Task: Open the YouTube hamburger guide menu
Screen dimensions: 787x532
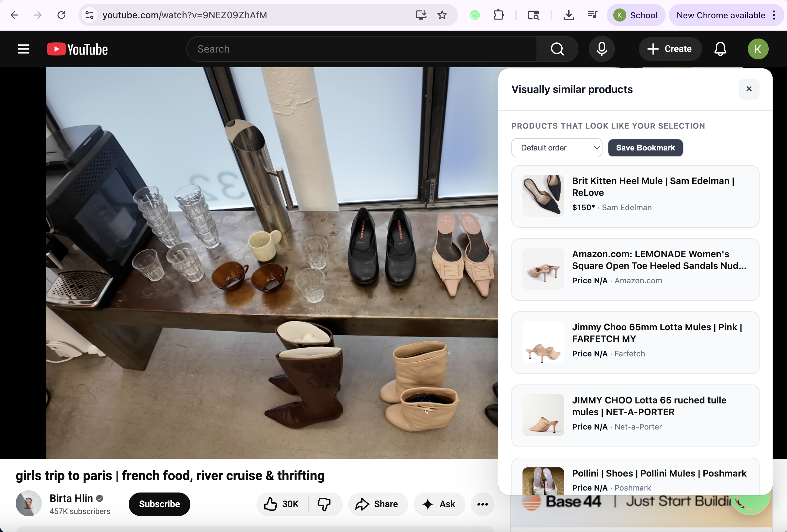Action: coord(24,49)
